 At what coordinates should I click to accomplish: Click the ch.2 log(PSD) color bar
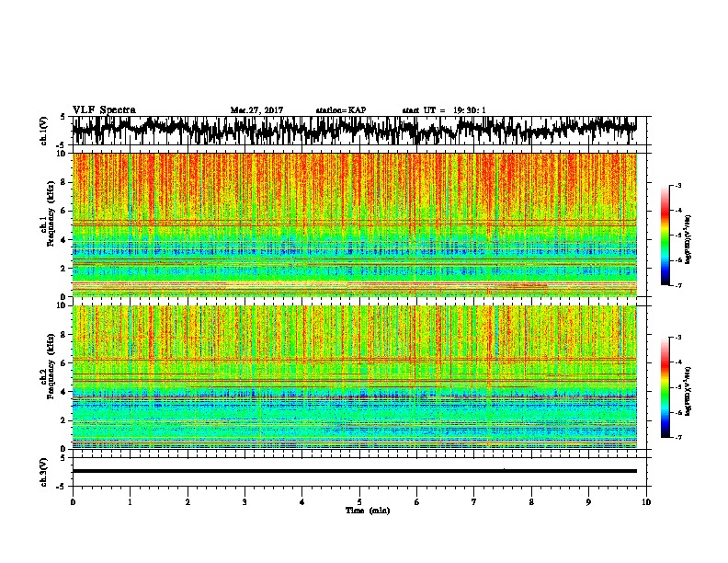click(665, 387)
